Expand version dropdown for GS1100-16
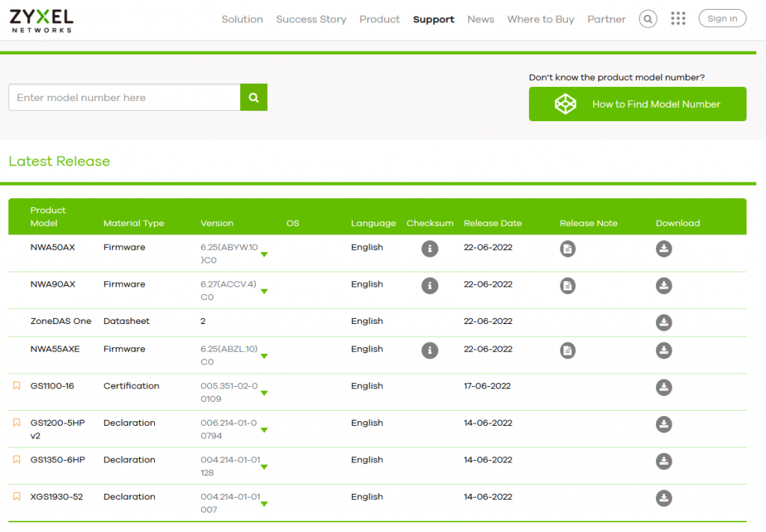Viewport: 766px width, 532px height. pyautogui.click(x=264, y=394)
